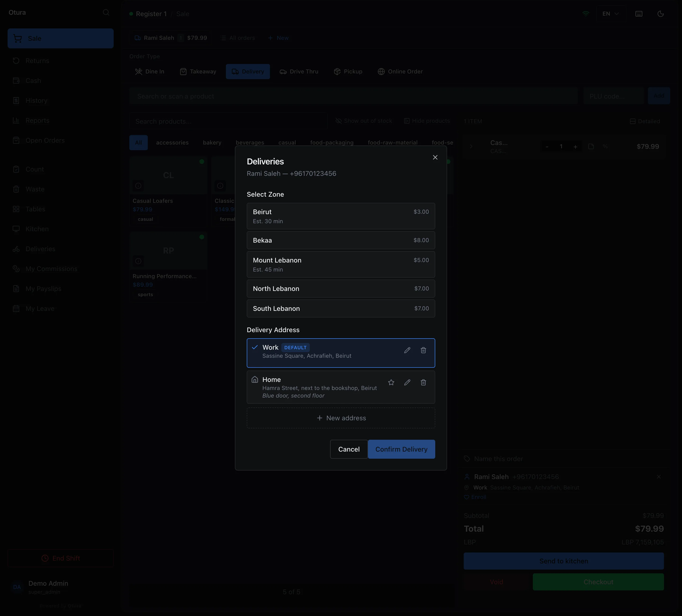682x616 pixels.
Task: Open All orders tab
Action: (x=238, y=38)
